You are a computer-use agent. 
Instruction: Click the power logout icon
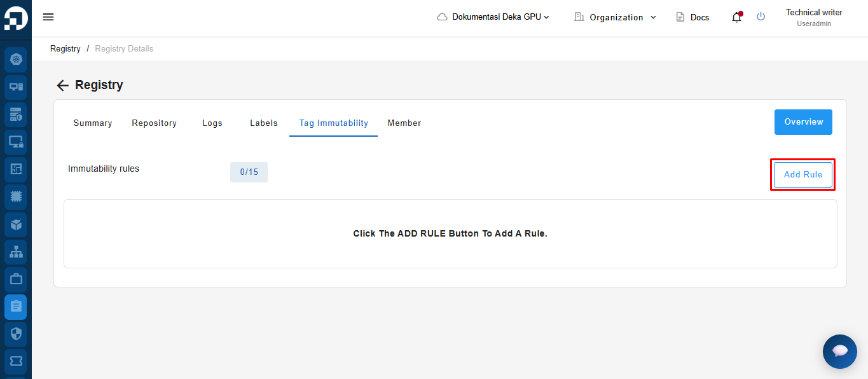click(x=761, y=17)
